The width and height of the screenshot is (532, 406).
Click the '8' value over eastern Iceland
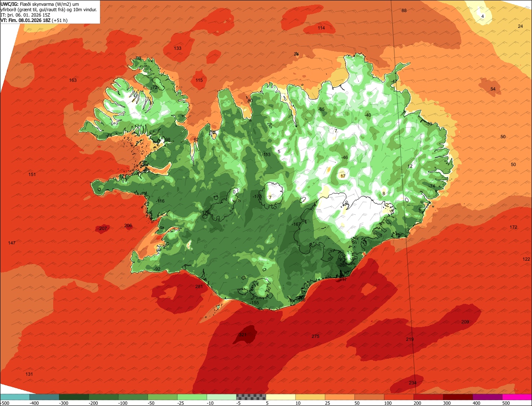pyautogui.click(x=384, y=193)
